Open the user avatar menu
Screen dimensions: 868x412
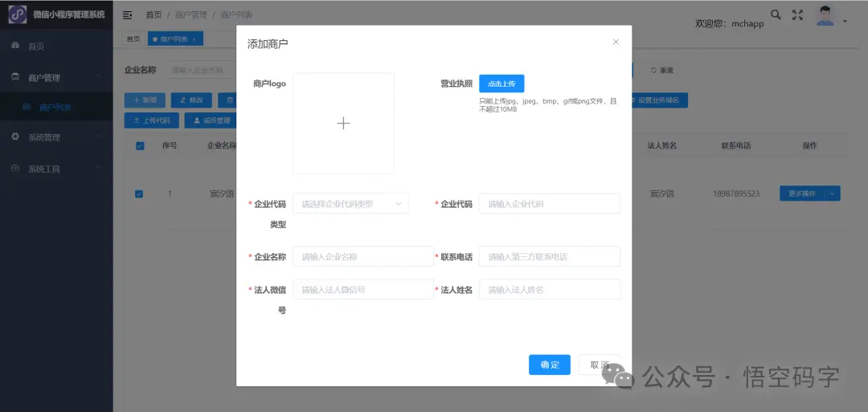tap(825, 16)
